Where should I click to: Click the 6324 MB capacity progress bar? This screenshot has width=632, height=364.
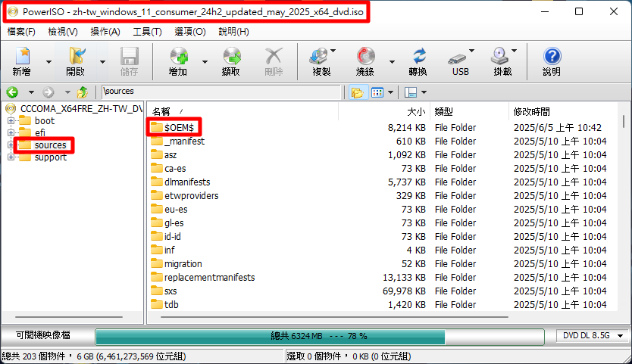click(x=320, y=336)
